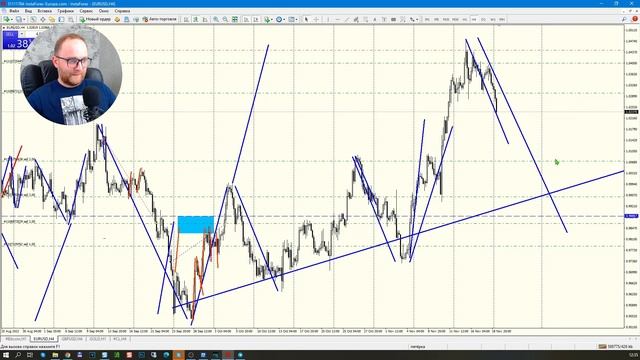
Task: Toggle the Data Window panel
Action: tap(42, 19)
